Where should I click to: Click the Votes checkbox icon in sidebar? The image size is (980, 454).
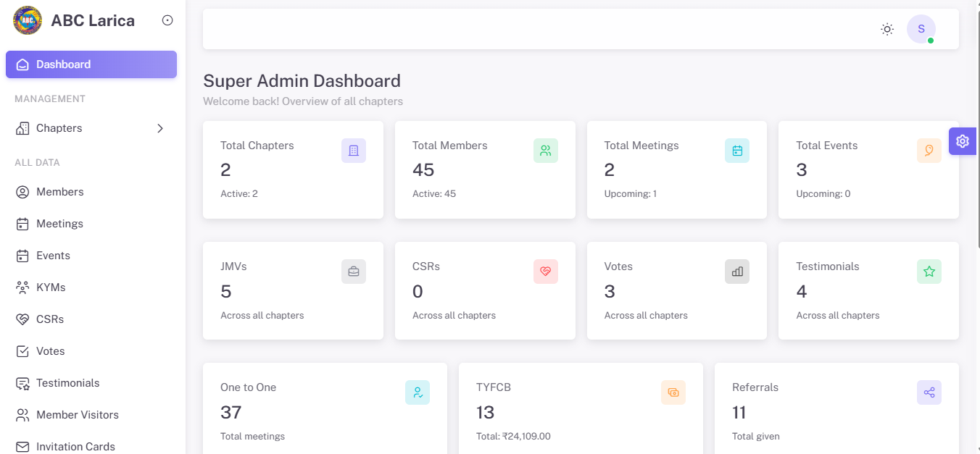pyautogui.click(x=22, y=351)
